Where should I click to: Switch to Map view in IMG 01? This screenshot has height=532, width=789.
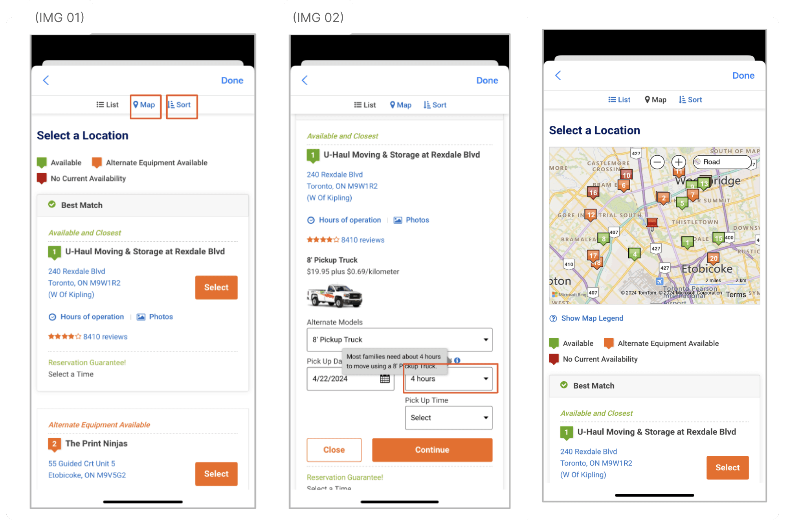tap(144, 105)
